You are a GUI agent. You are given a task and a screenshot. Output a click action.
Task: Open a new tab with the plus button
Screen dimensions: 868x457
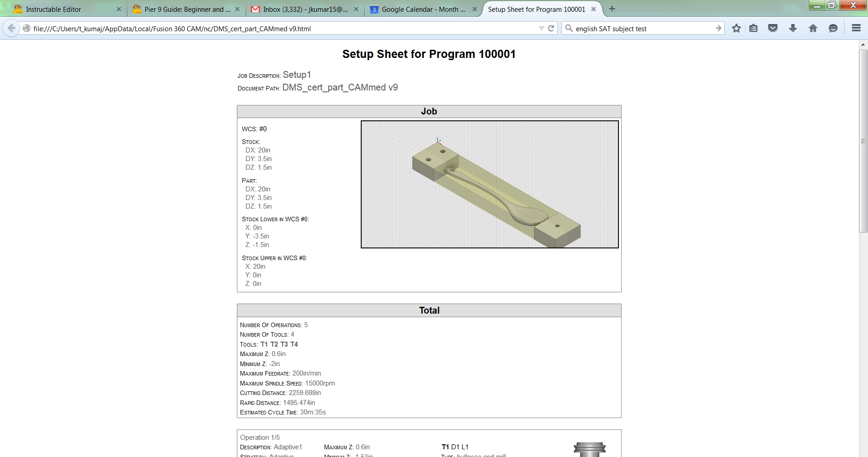point(612,9)
